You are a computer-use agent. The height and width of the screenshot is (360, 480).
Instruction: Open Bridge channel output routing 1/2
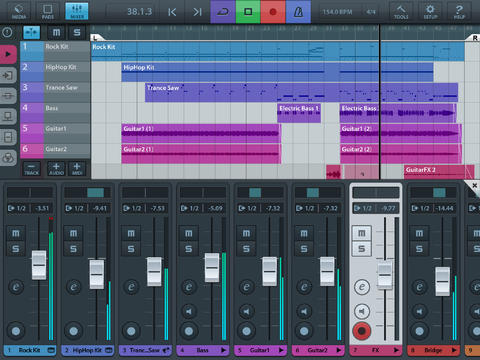pos(421,208)
